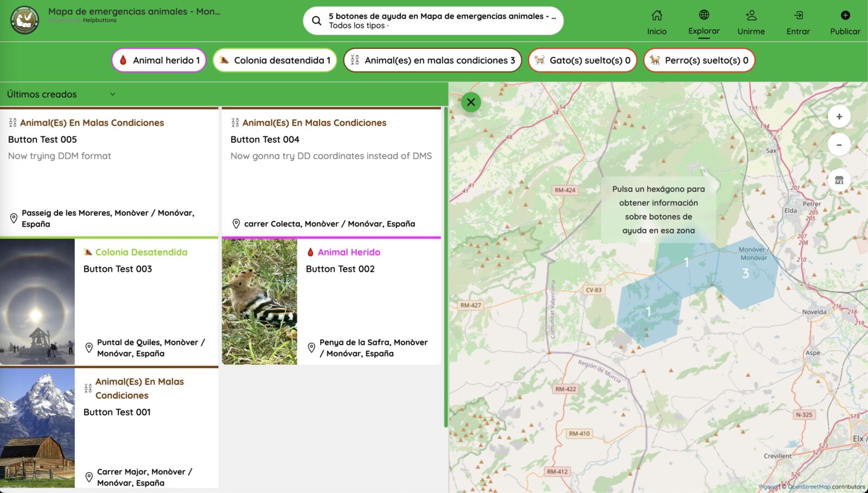Click the Publicar plus icon

pos(845,16)
